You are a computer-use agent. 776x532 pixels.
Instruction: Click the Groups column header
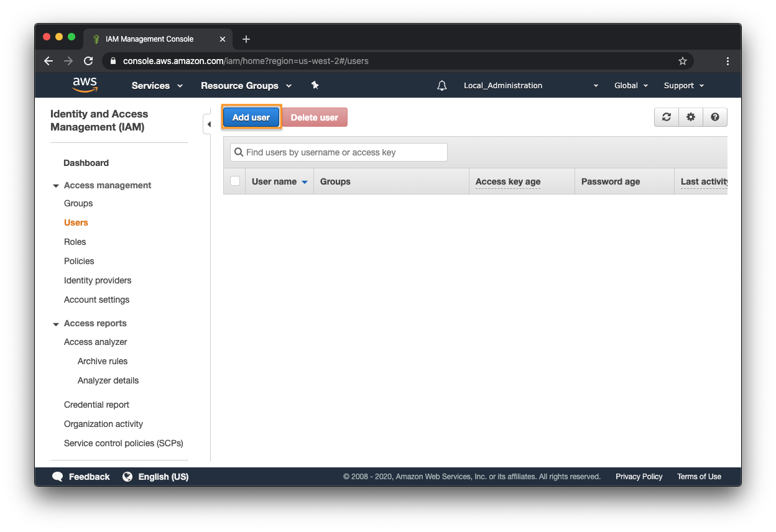click(x=391, y=181)
